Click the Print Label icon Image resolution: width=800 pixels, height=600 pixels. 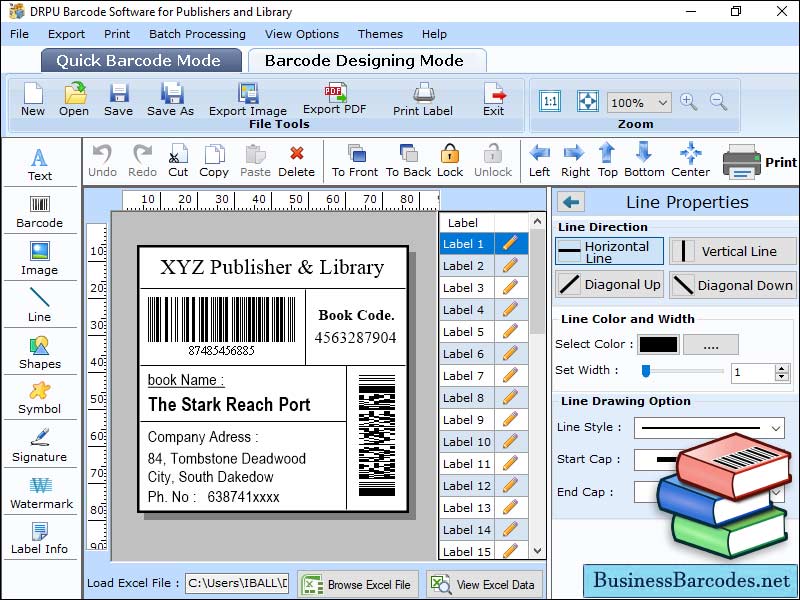click(423, 99)
